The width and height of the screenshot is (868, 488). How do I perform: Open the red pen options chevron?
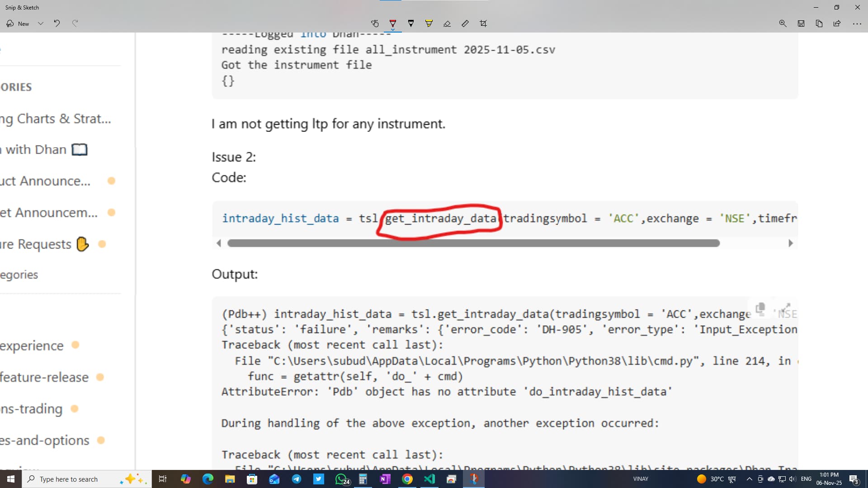coord(392,30)
